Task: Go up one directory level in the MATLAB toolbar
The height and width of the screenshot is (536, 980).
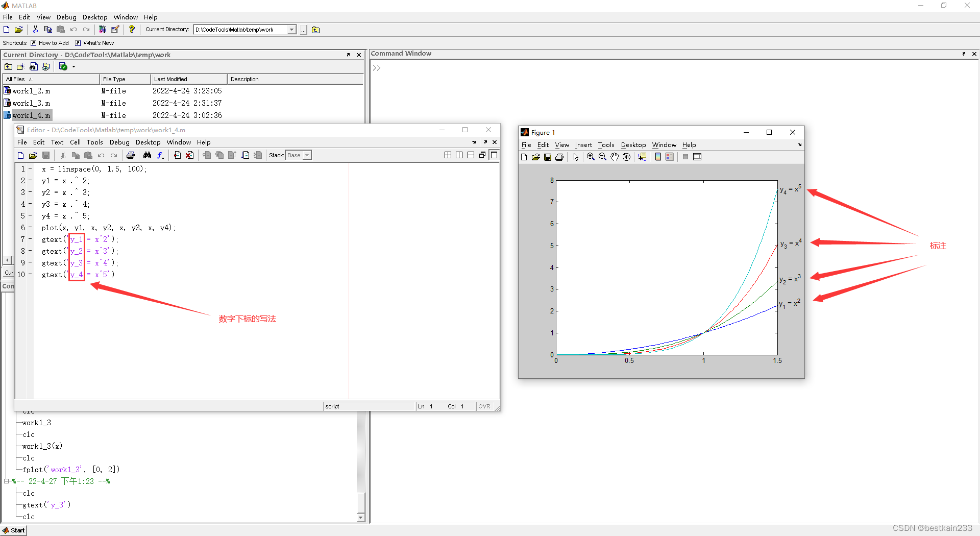Action: pyautogui.click(x=316, y=30)
